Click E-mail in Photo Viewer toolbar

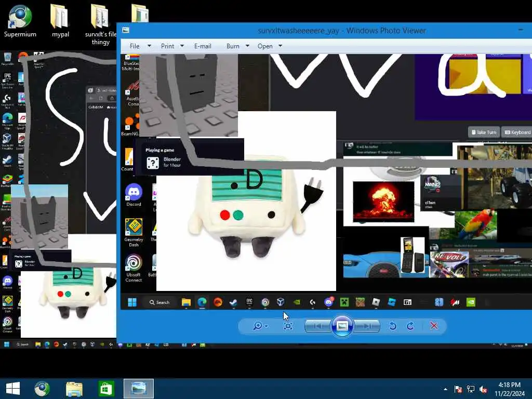(x=203, y=46)
